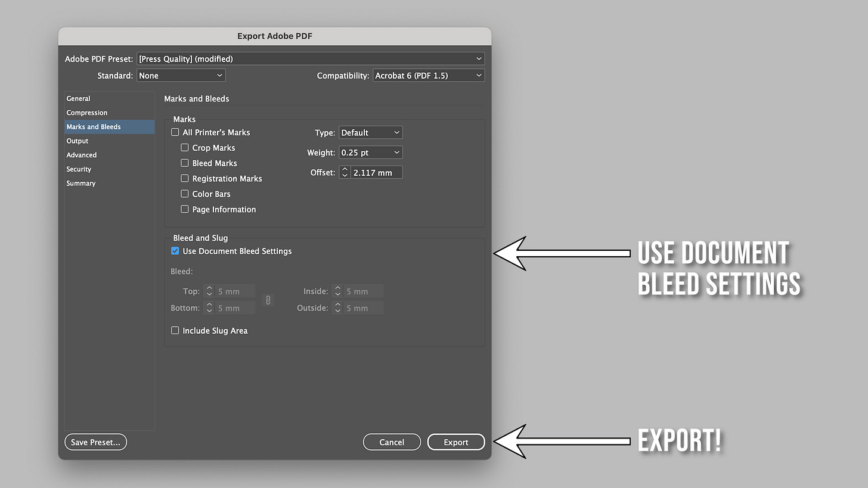Switch to the Compression section
This screenshot has height=488, width=868.
coord(110,113)
